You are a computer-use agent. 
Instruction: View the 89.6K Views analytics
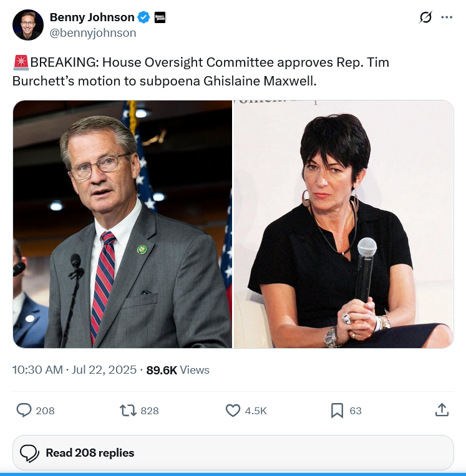click(x=178, y=370)
